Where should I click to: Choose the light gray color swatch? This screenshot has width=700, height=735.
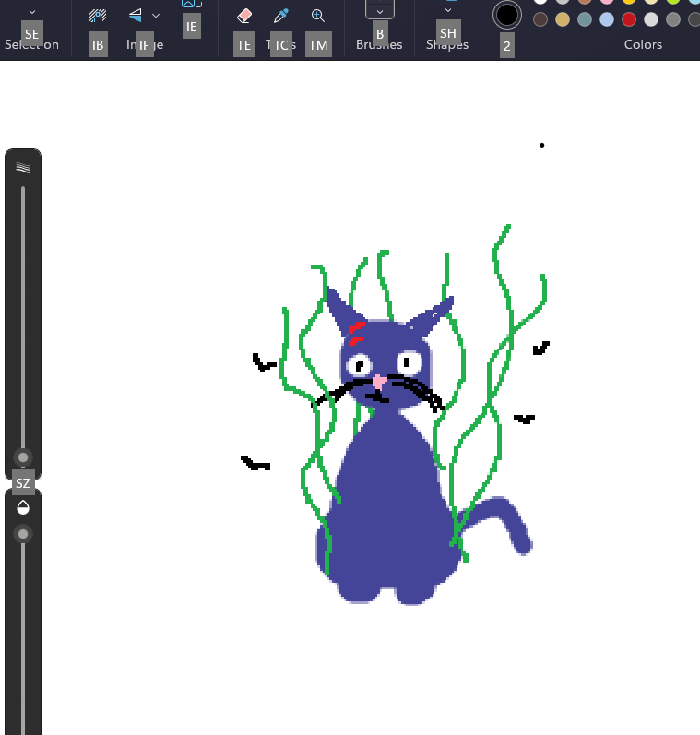[x=651, y=19]
